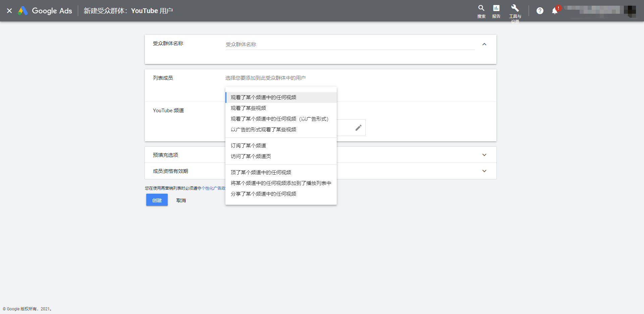Click the blue 创建 button
Viewport: 644px width, 314px height.
tap(157, 200)
